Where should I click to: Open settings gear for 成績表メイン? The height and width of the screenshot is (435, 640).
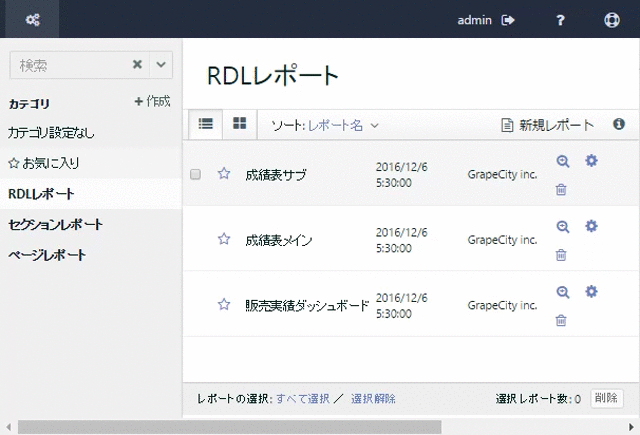[591, 226]
